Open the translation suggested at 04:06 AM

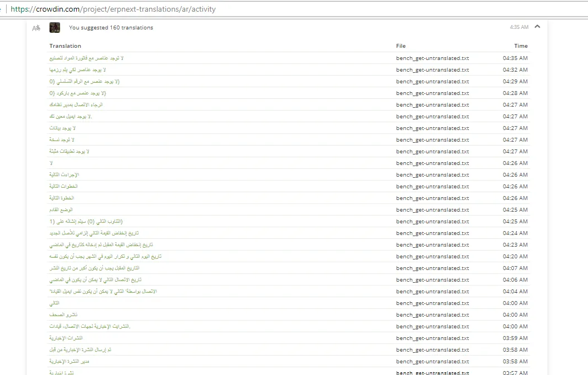pyautogui.click(x=96, y=279)
